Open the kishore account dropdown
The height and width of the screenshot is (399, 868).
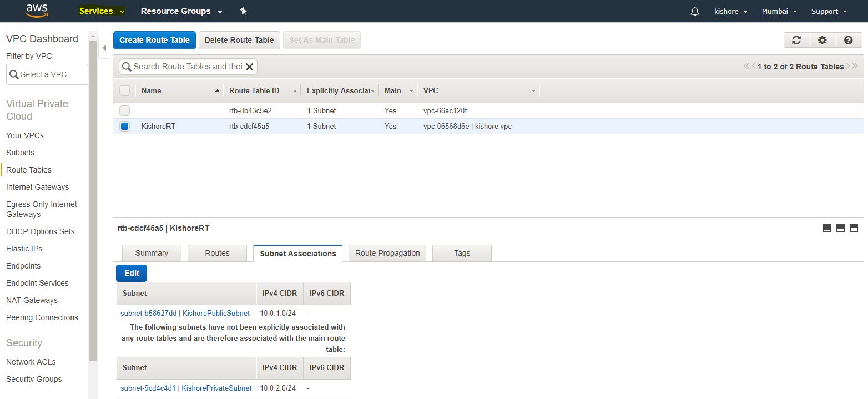[730, 11]
